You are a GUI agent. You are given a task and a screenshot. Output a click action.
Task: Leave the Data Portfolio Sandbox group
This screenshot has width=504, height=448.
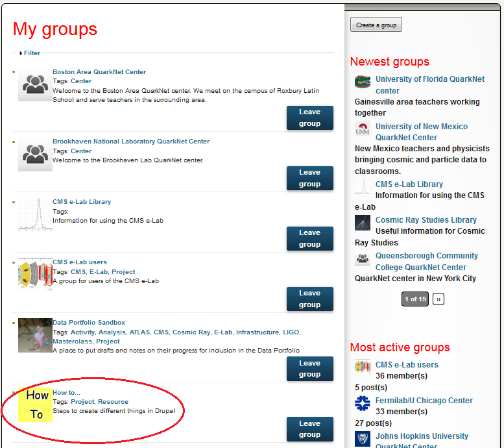(310, 369)
